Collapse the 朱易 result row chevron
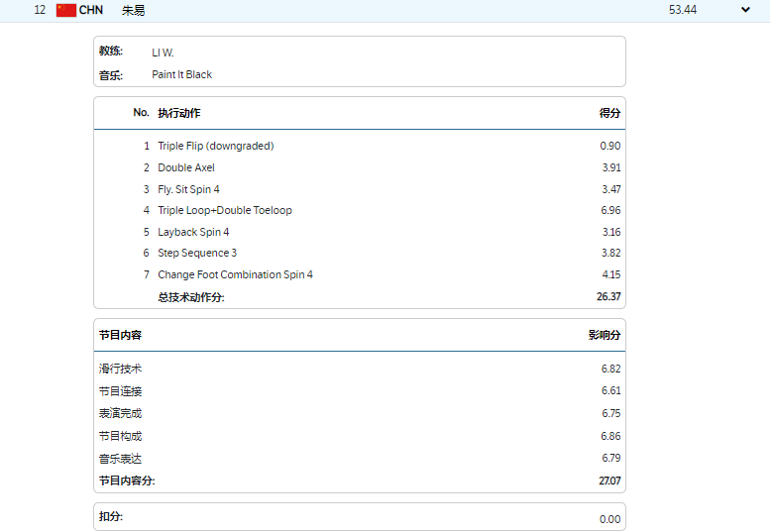This screenshot has height=532, width=771. click(745, 9)
